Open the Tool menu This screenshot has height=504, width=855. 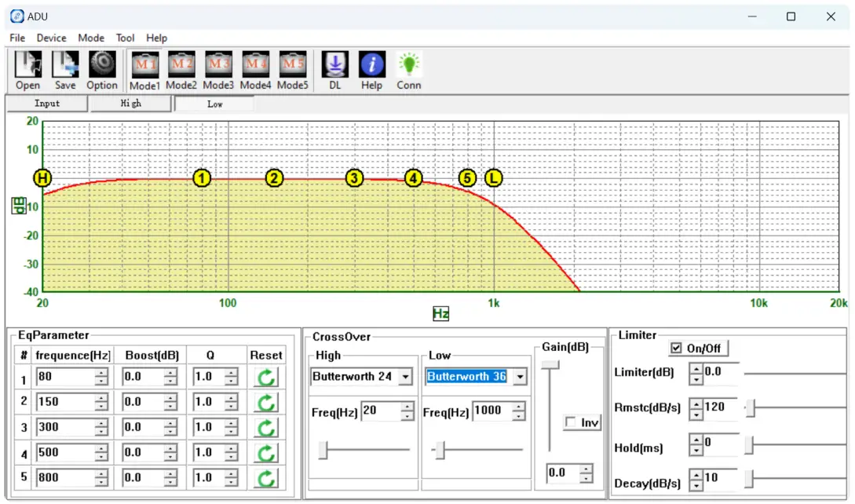coord(125,38)
